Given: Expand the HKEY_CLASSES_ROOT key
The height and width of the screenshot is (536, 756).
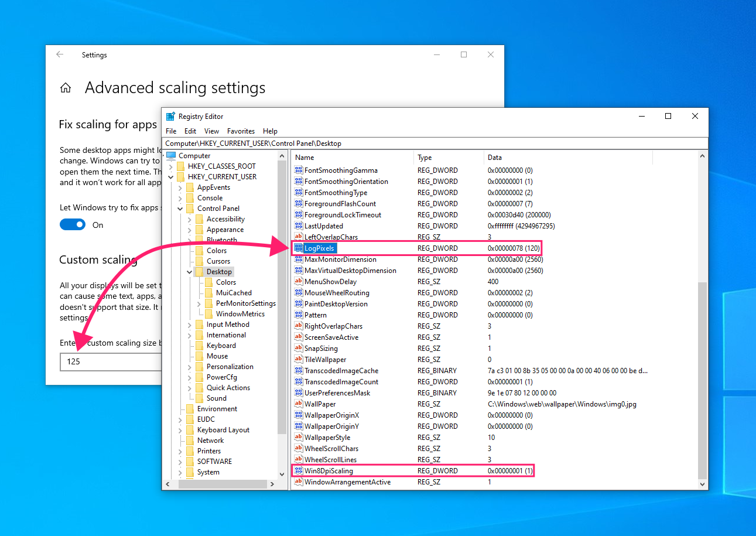Looking at the screenshot, I should (170, 166).
